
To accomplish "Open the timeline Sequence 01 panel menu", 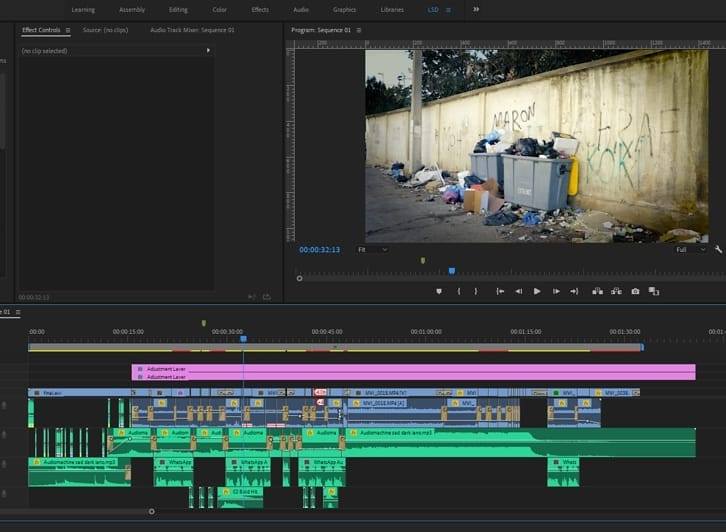I will 18,312.
